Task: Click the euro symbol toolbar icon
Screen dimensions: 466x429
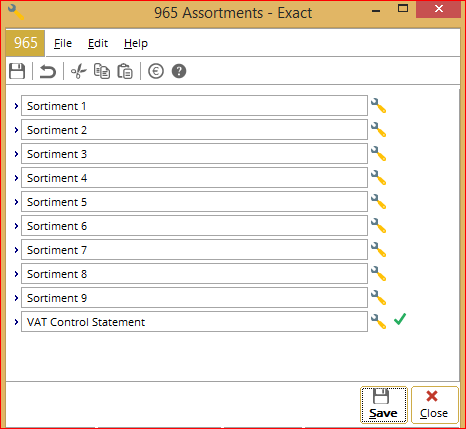Action: pyautogui.click(x=156, y=71)
